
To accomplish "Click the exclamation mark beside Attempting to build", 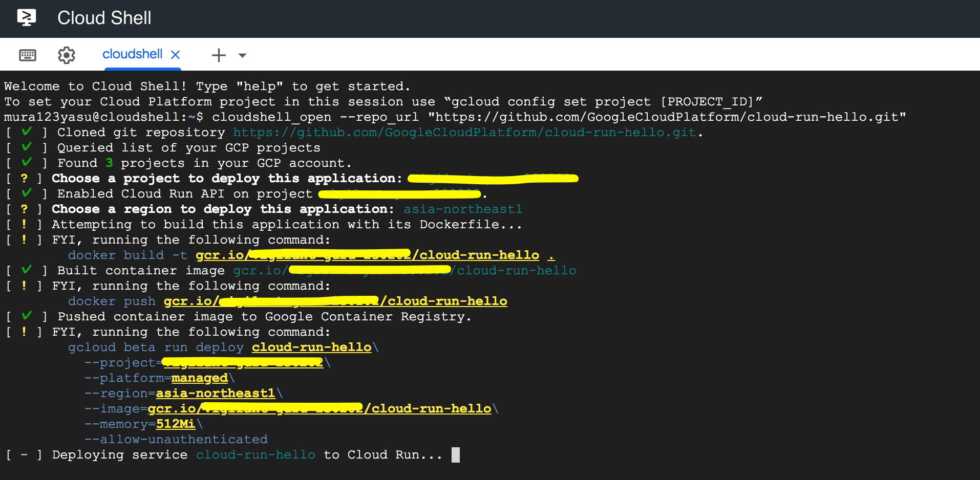I will point(24,224).
